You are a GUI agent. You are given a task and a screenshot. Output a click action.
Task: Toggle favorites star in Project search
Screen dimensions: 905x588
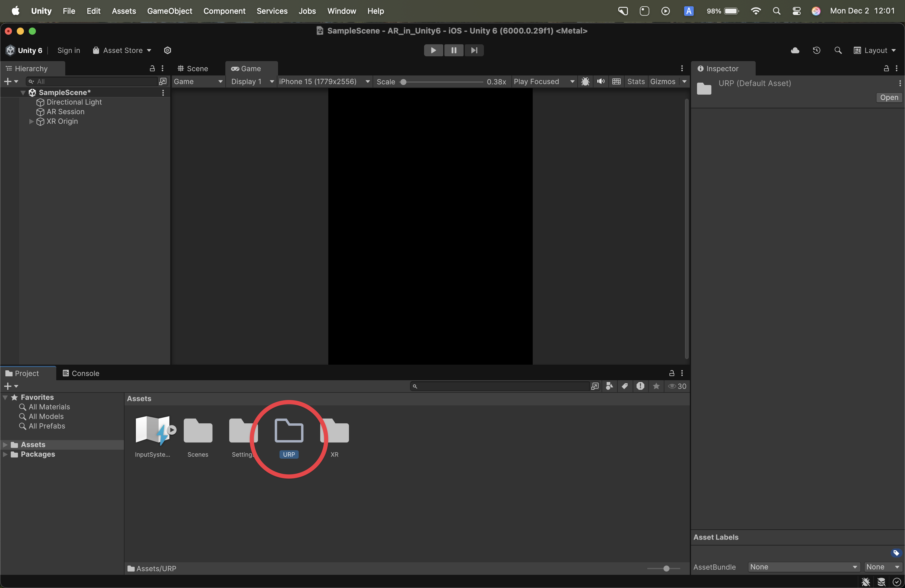(656, 386)
